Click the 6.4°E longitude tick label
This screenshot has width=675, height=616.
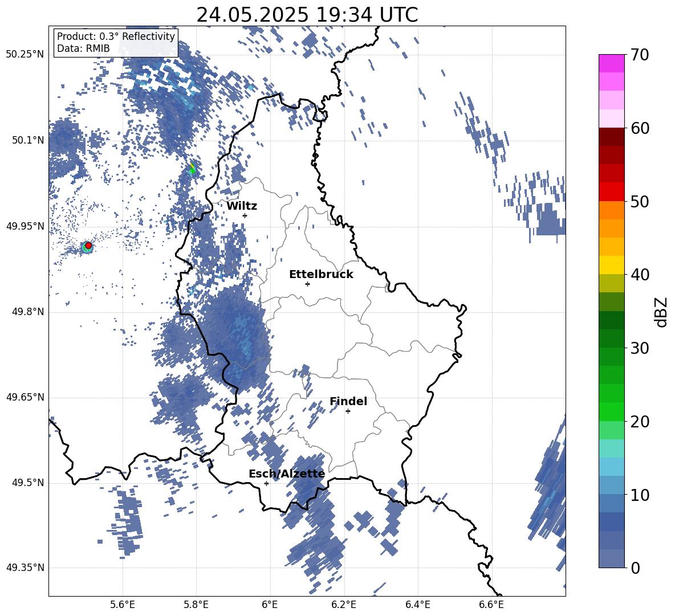click(417, 605)
